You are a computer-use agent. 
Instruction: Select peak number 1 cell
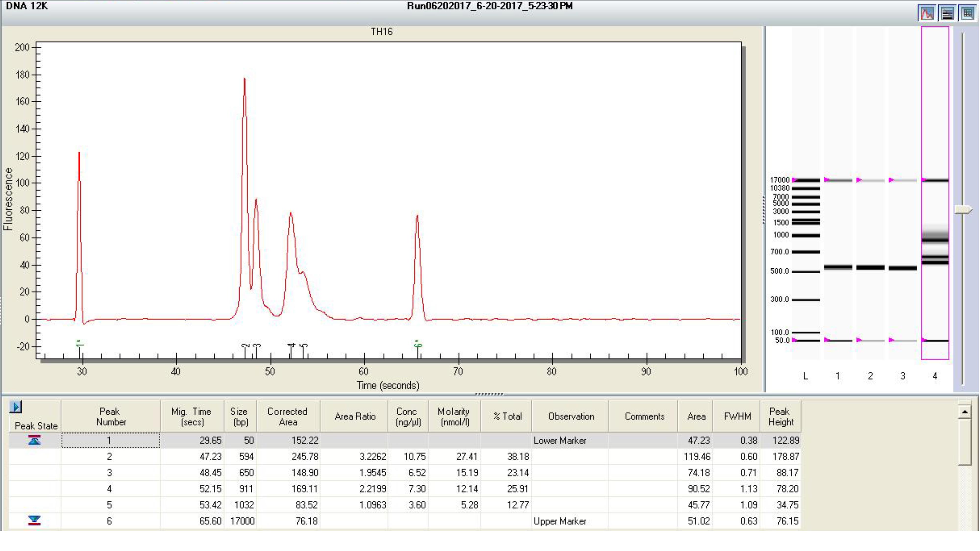(x=110, y=440)
